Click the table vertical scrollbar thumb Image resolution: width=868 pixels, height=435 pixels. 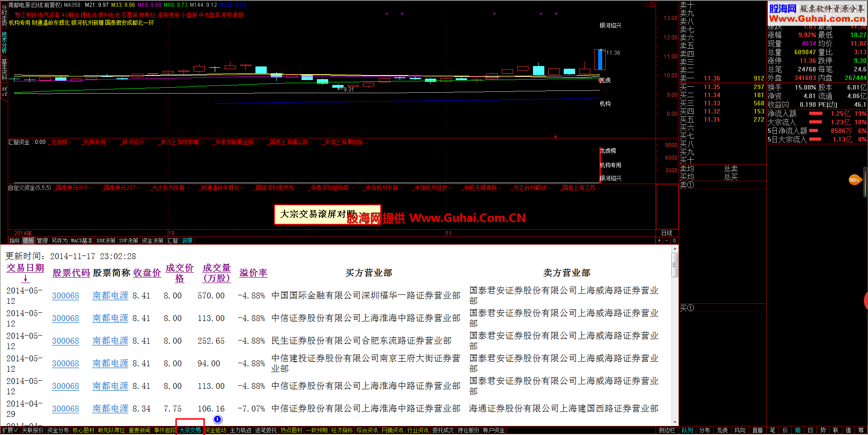coord(675,265)
